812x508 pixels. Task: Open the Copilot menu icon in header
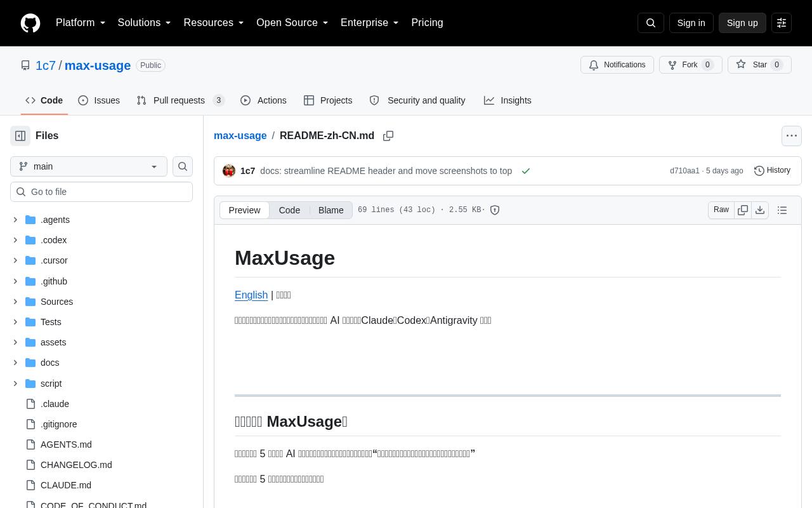point(782,23)
